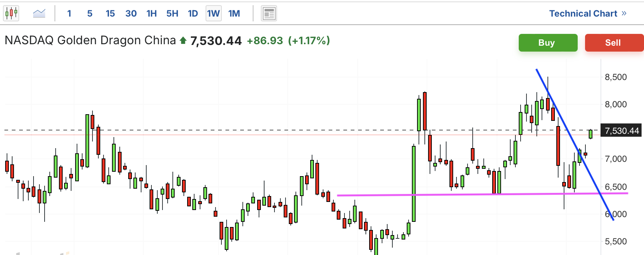The height and width of the screenshot is (255, 644).
Task: Click the 5,500 axis label
Action: pyautogui.click(x=616, y=241)
